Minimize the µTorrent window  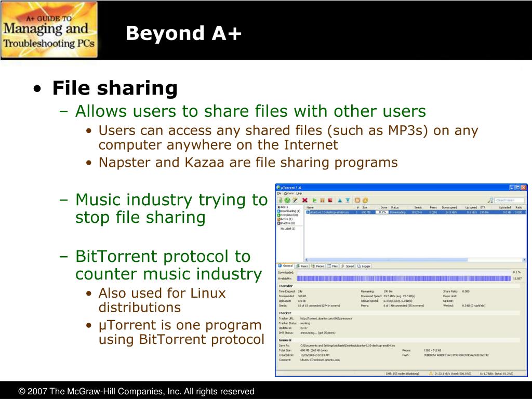tap(512, 187)
